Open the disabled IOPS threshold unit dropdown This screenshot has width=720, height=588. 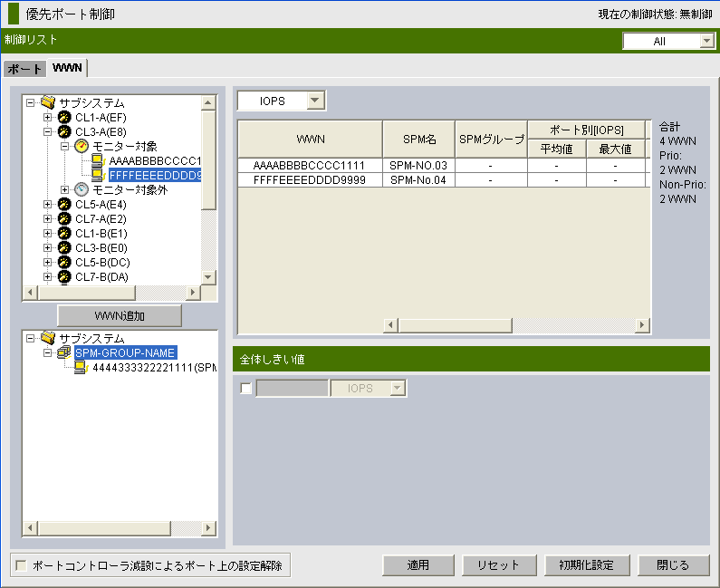click(398, 388)
